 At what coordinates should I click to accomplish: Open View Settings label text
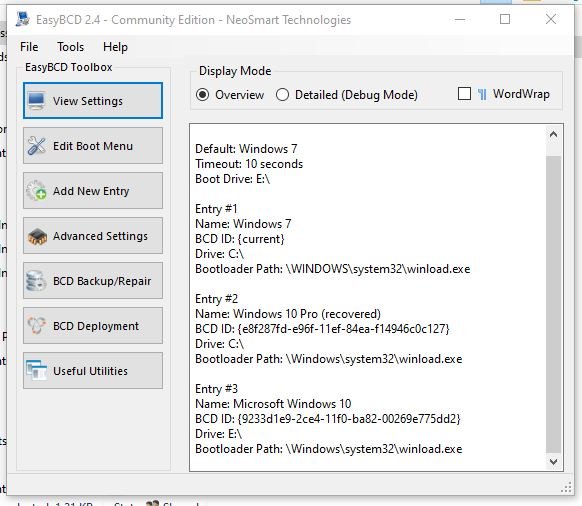coord(88,101)
